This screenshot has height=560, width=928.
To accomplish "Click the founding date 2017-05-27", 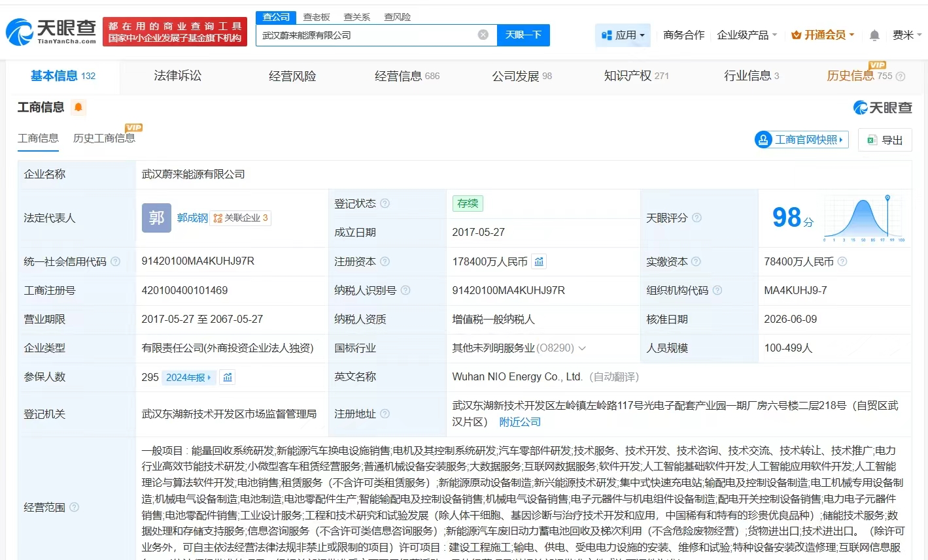I will [x=479, y=233].
